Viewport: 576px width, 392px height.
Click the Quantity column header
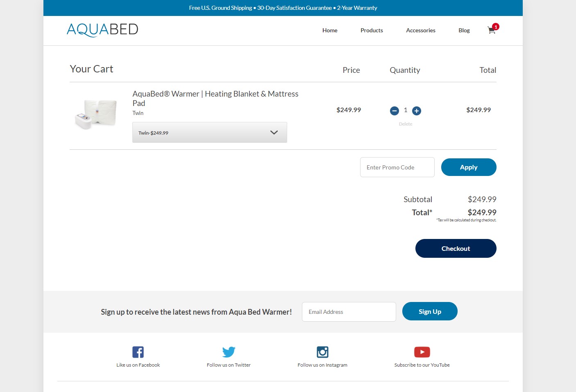405,70
